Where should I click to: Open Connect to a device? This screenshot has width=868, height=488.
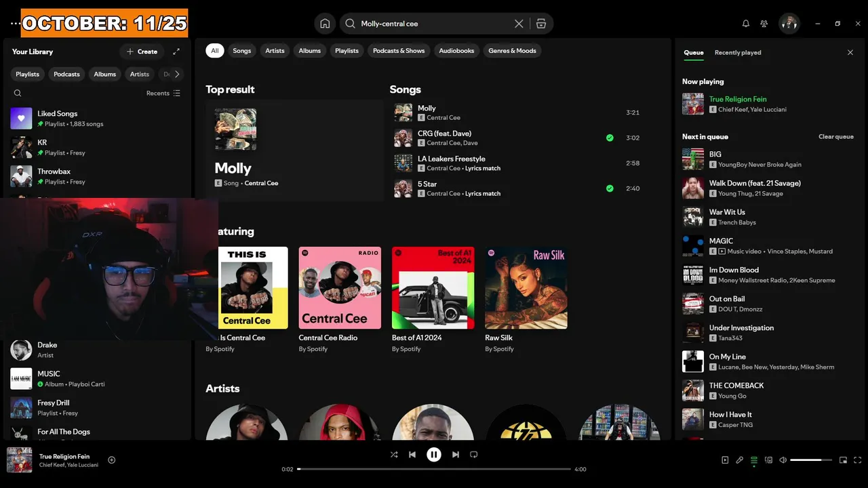pos(769,460)
